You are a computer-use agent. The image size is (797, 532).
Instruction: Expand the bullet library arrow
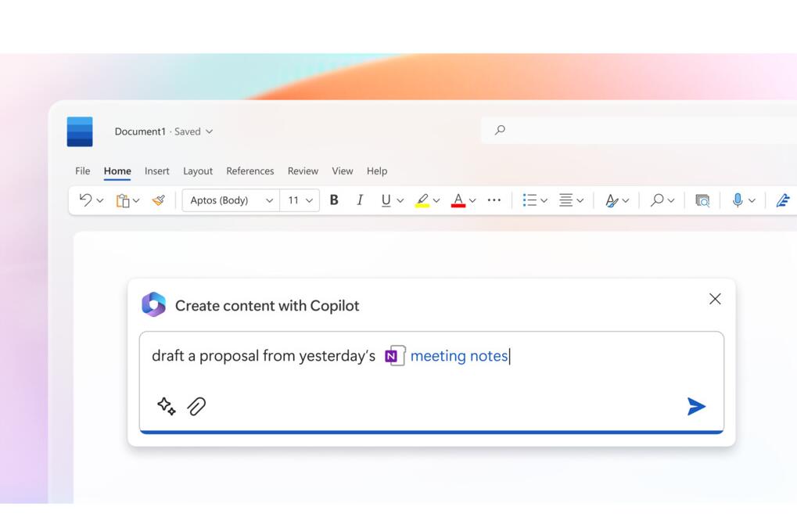(544, 200)
